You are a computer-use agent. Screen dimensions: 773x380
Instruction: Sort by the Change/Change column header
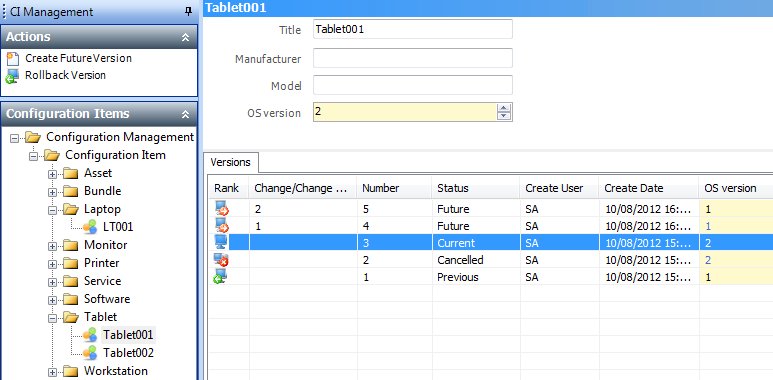click(x=303, y=188)
